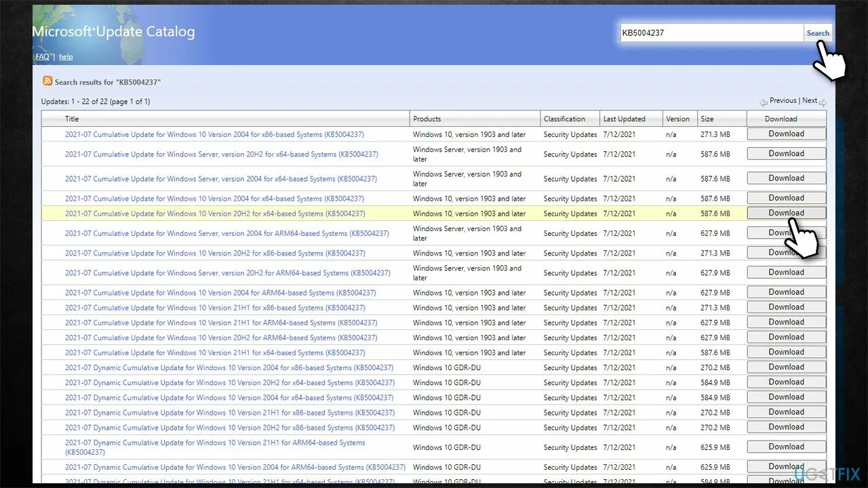Open Dynamic Cumulative Update 20H2 x64 title

click(x=230, y=383)
